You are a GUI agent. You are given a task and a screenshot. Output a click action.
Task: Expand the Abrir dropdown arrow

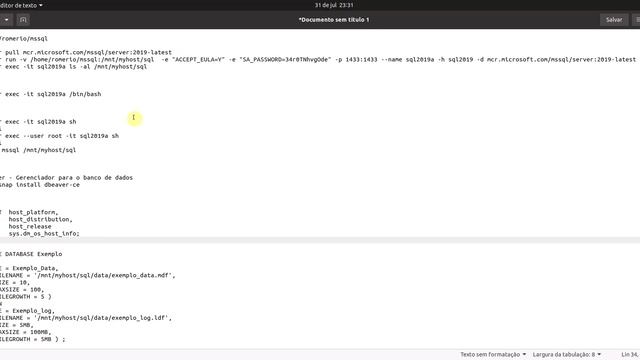point(7,20)
